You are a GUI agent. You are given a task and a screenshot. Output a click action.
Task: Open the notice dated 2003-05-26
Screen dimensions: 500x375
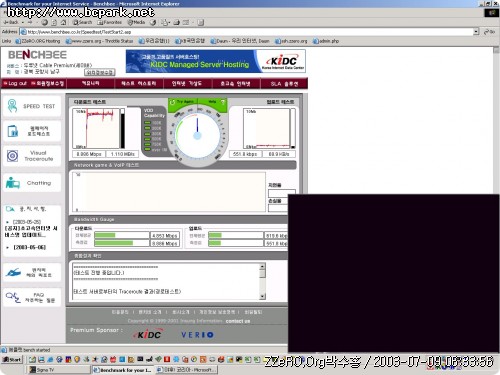point(31,228)
